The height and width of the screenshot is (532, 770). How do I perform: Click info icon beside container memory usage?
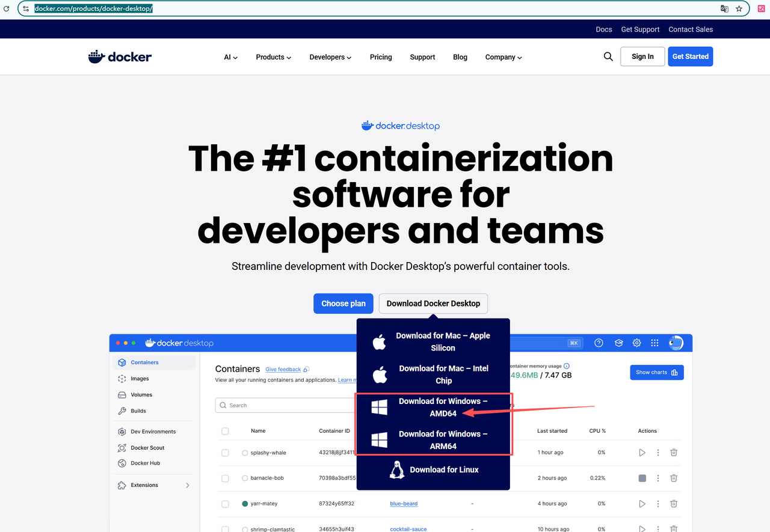pyautogui.click(x=567, y=366)
